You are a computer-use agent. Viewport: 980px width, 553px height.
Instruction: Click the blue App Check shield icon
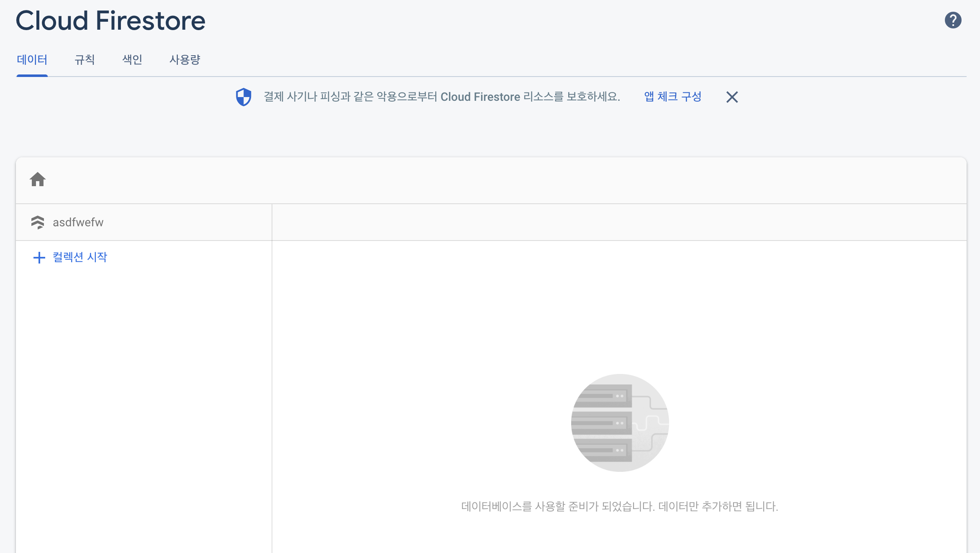pos(244,97)
